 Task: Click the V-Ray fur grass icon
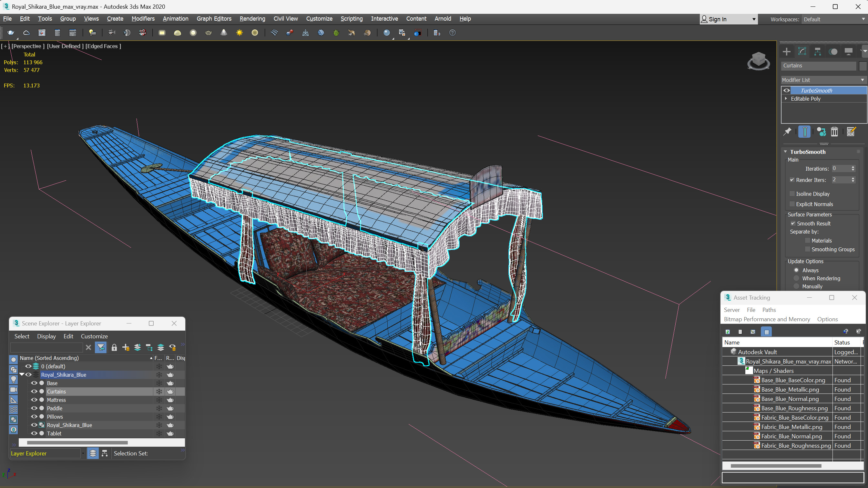336,33
